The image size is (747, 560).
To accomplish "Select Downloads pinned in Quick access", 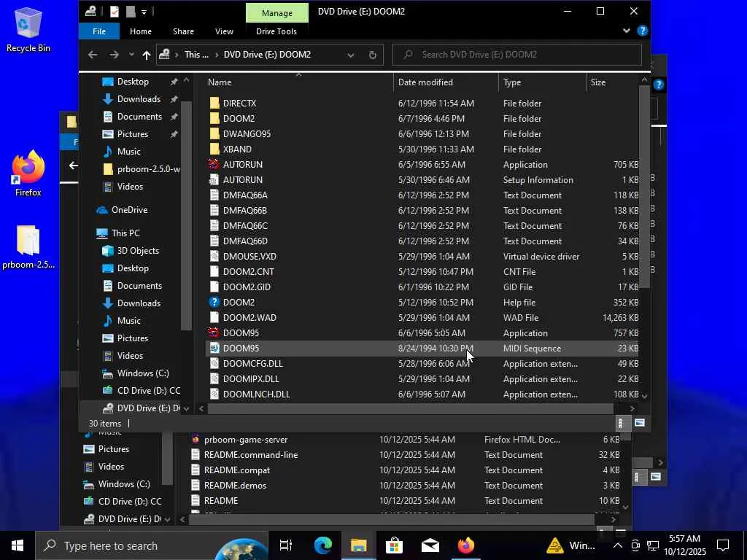I will 138,99.
